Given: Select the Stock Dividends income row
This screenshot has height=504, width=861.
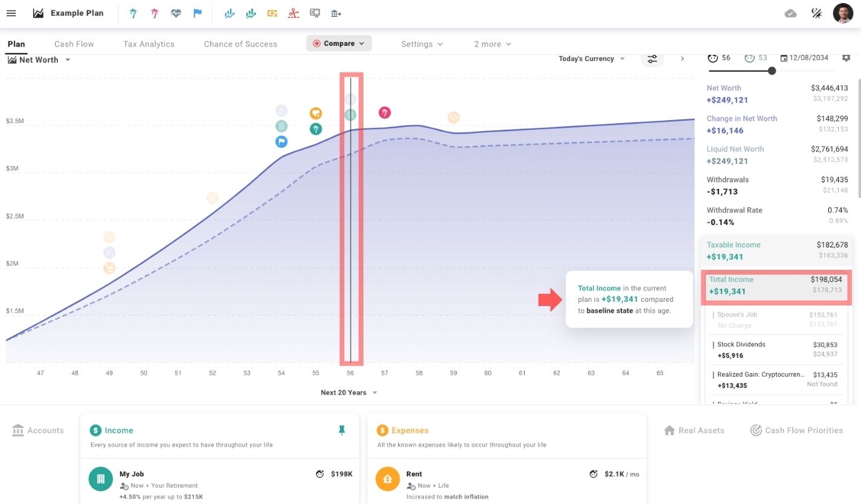Looking at the screenshot, I should click(777, 350).
